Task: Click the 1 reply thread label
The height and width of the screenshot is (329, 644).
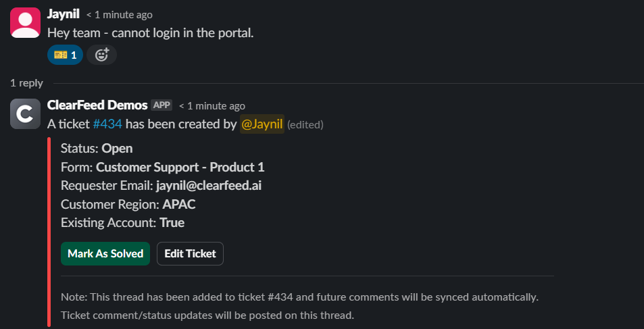Action: (x=26, y=83)
